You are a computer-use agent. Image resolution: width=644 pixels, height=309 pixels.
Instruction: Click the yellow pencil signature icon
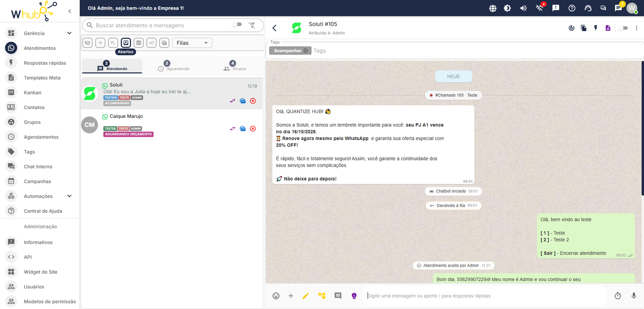(x=305, y=296)
